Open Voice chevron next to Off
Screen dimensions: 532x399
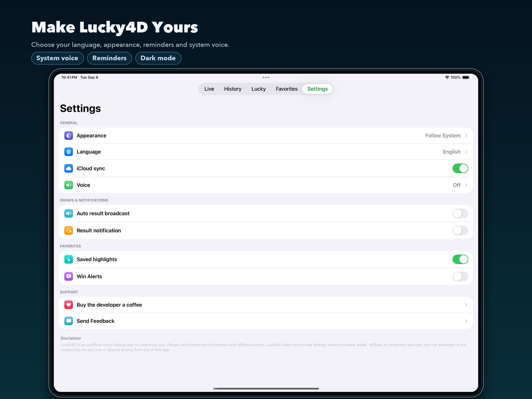point(466,185)
